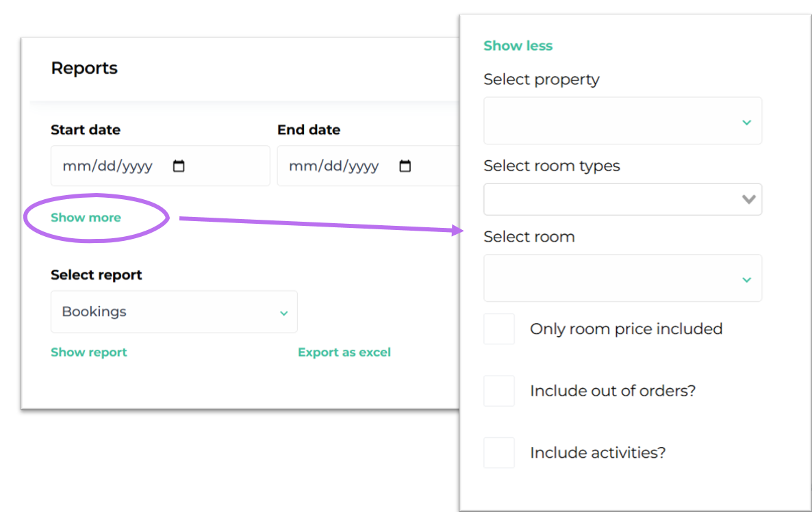Viewport: 812px width, 512px height.
Task: Collapse filters with Show less
Action: (x=518, y=46)
